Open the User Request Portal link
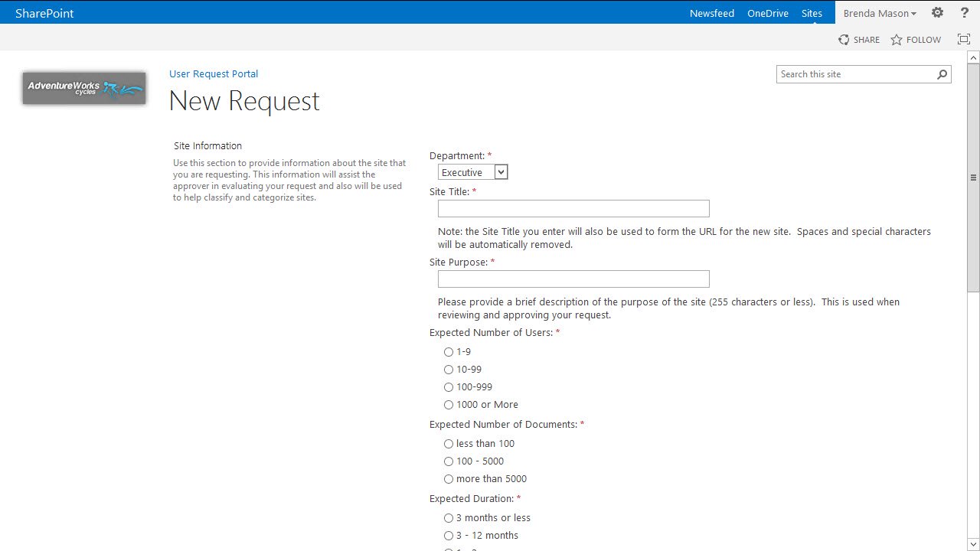The height and width of the screenshot is (551, 980). point(214,74)
